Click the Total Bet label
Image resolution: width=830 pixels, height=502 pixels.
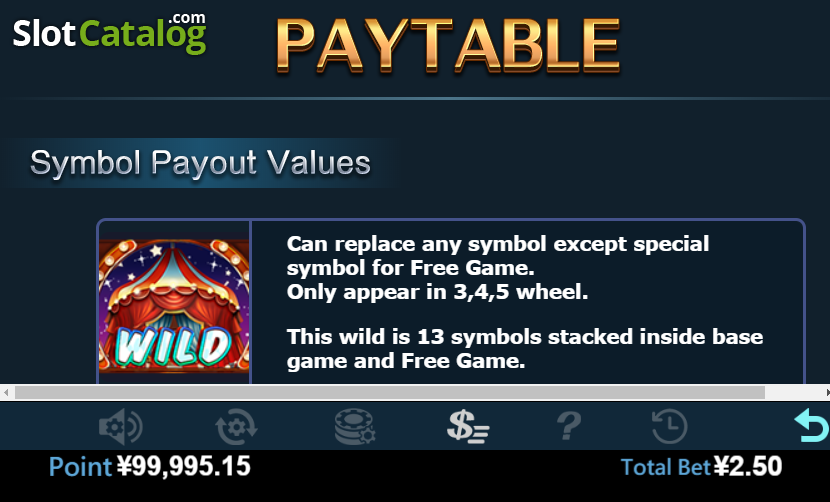pyautogui.click(x=665, y=468)
